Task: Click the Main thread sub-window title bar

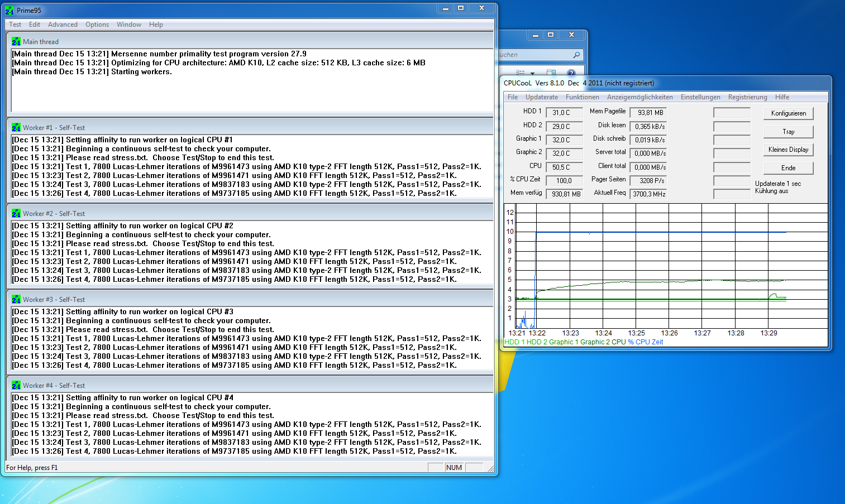Action: (250, 41)
